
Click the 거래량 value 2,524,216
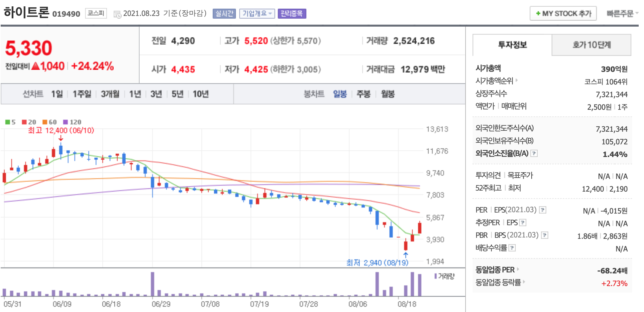414,41
